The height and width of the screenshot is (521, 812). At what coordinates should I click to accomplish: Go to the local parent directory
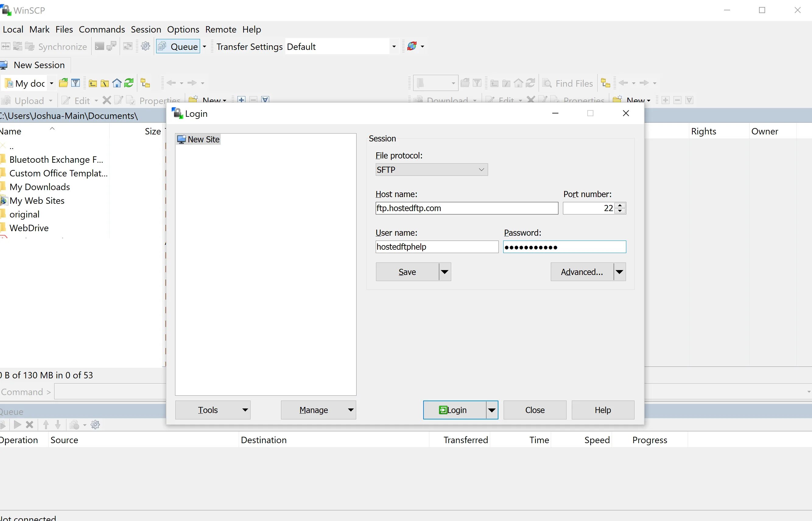[x=93, y=83]
